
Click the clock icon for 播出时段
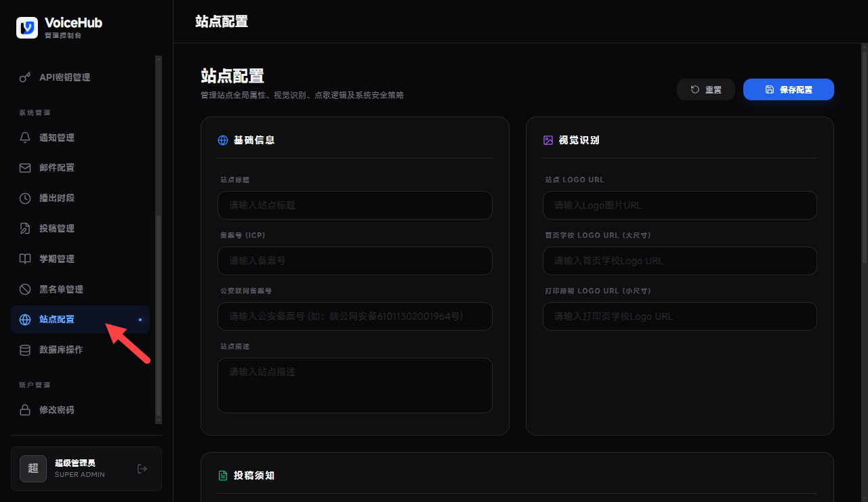pyautogui.click(x=25, y=198)
